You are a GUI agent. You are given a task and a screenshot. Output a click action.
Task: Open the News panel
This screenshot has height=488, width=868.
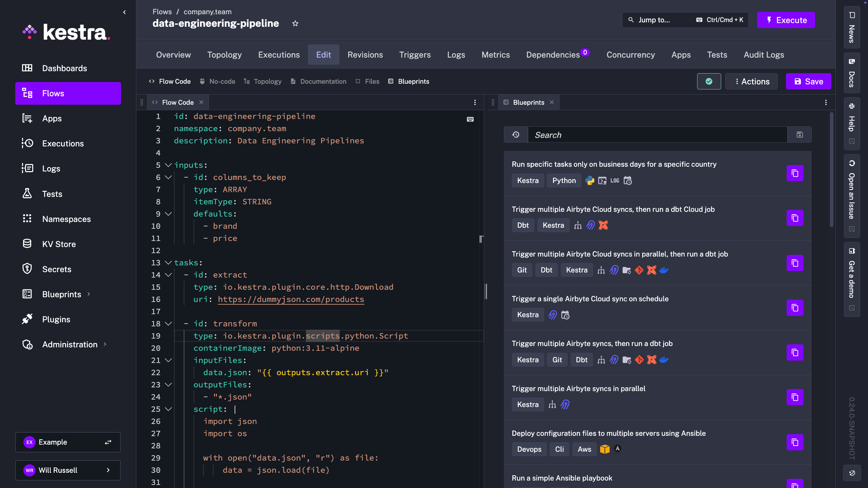point(852,28)
